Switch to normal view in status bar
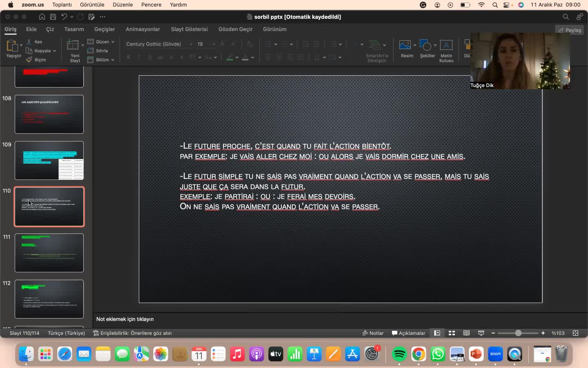 pyautogui.click(x=437, y=333)
